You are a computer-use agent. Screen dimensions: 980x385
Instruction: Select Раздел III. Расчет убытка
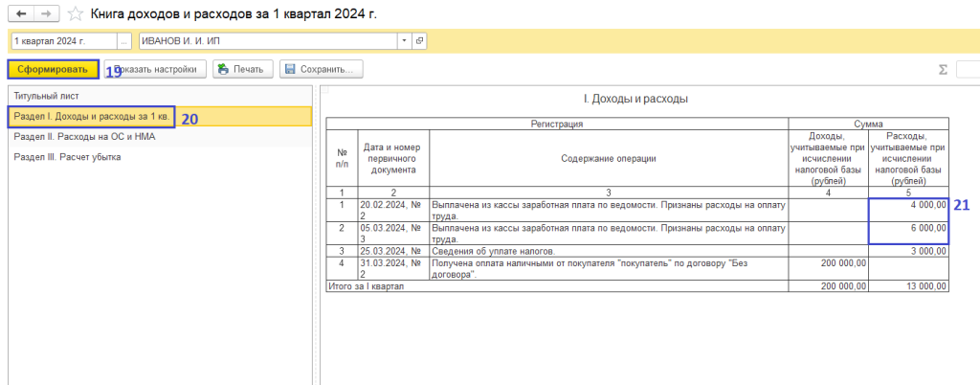tap(160, 157)
